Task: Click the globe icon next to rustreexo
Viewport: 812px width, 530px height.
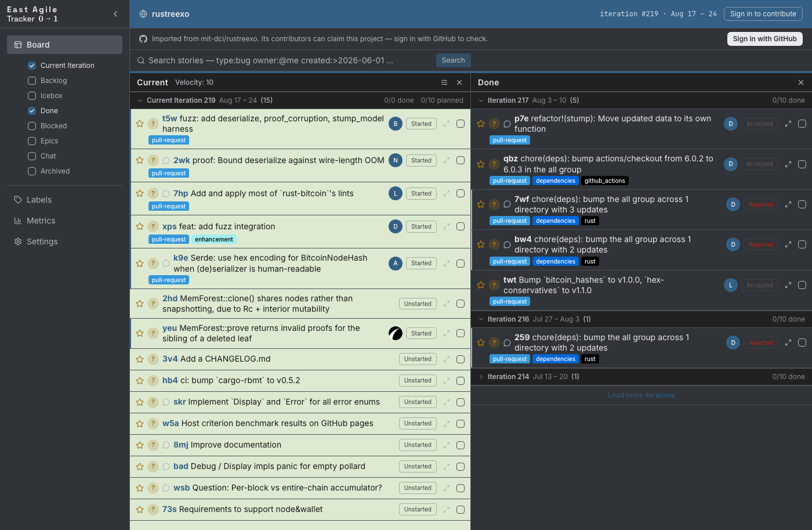Action: point(143,14)
